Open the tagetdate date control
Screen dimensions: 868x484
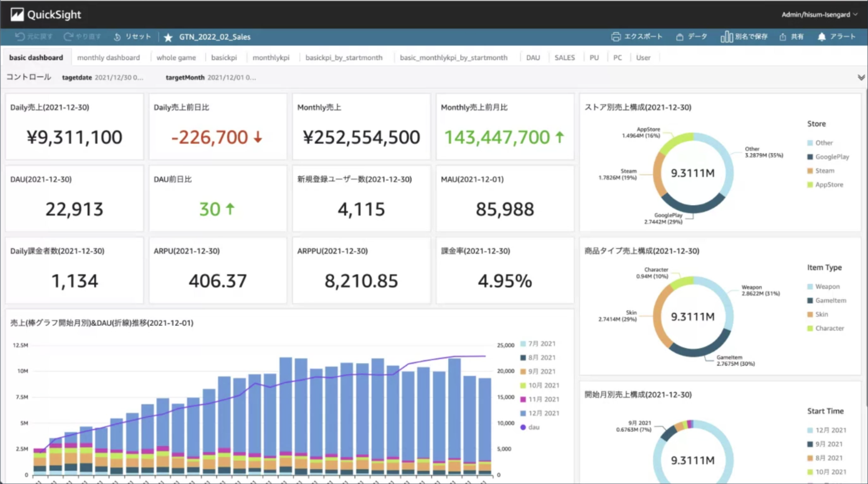[x=118, y=77]
